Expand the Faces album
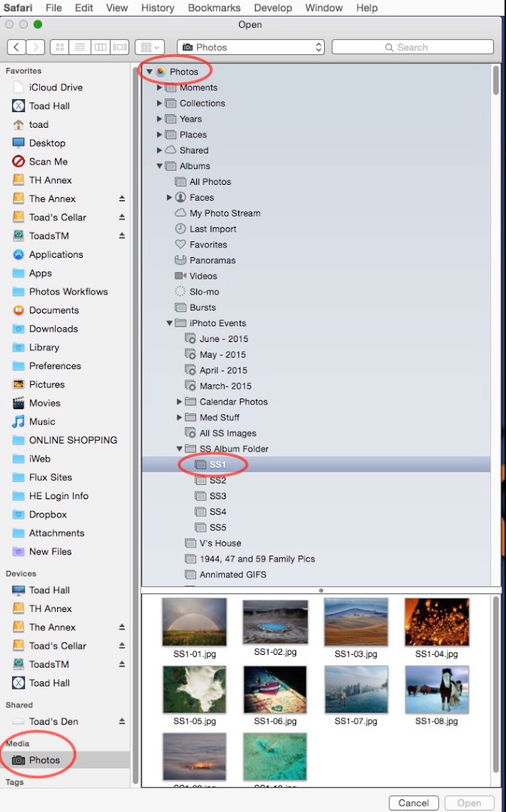This screenshot has width=506, height=812. [x=169, y=197]
